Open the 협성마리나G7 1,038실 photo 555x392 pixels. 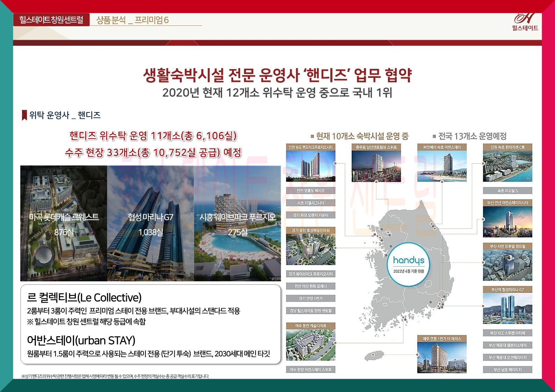click(151, 223)
